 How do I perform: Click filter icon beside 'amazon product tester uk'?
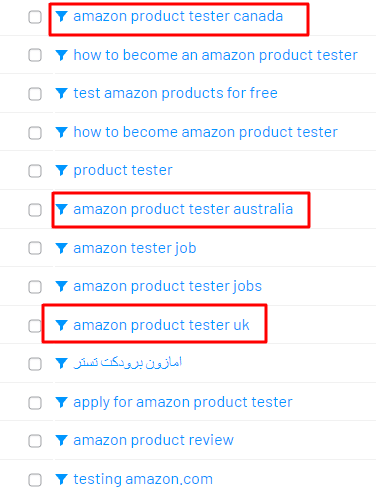[x=61, y=325]
